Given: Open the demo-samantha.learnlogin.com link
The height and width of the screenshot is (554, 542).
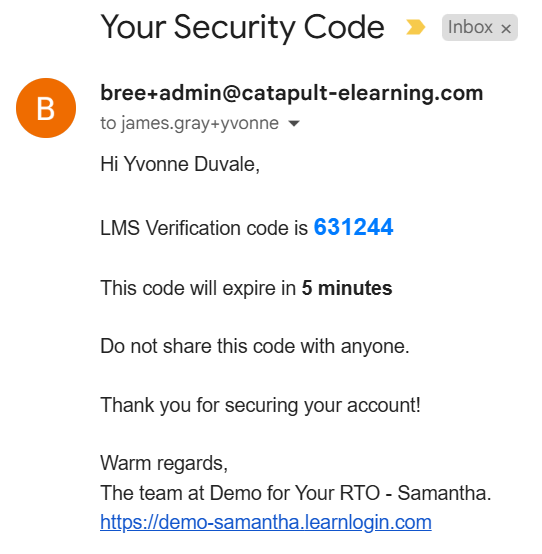Looking at the screenshot, I should click(x=266, y=522).
